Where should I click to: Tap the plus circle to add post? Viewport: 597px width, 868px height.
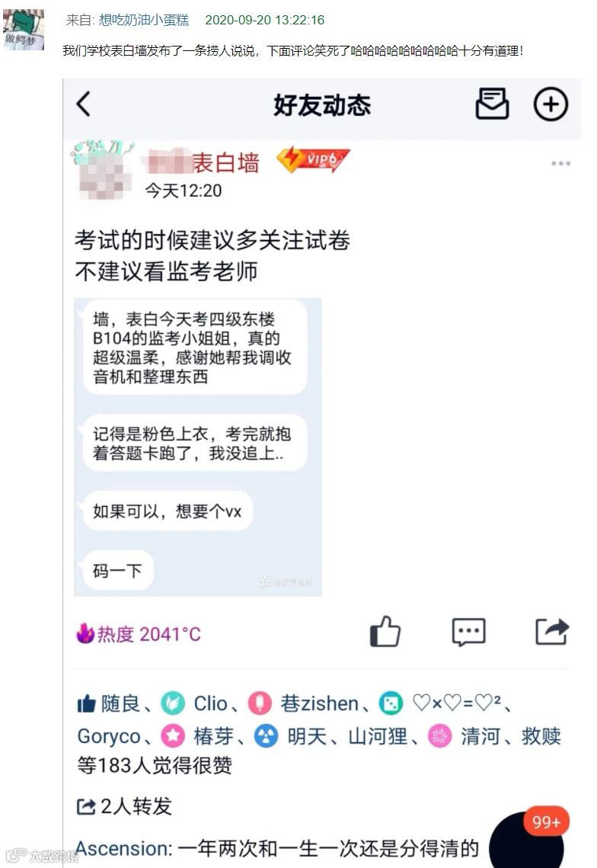click(551, 104)
